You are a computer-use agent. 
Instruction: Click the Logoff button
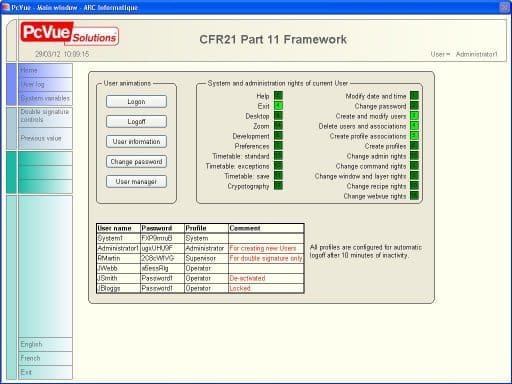coord(136,122)
